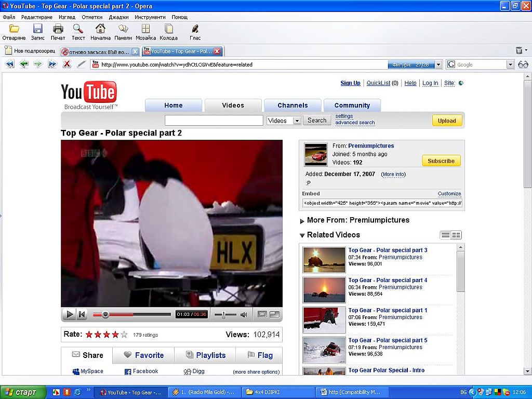Image resolution: width=532 pixels, height=399 pixels.
Task: Click the Sign Up link
Action: (x=351, y=83)
